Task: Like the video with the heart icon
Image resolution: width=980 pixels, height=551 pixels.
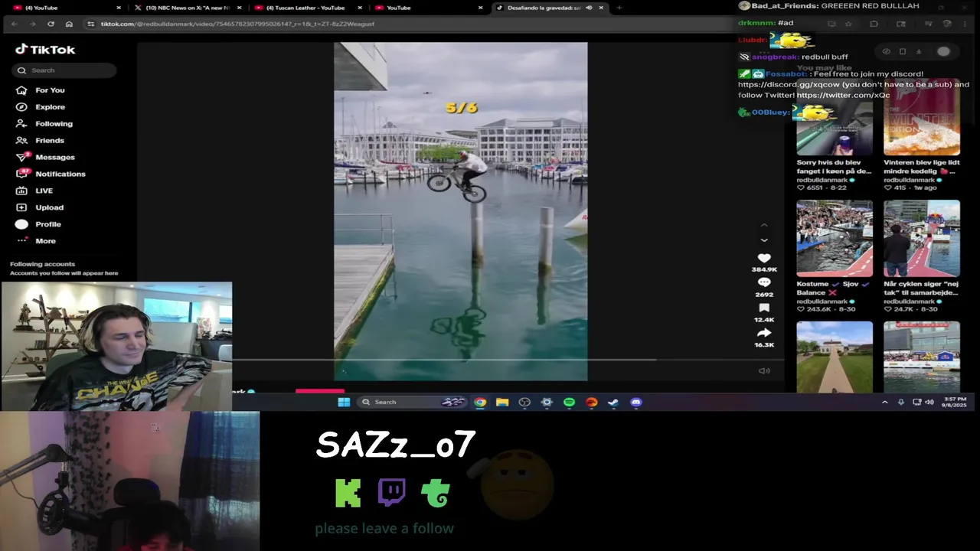Action: (764, 259)
